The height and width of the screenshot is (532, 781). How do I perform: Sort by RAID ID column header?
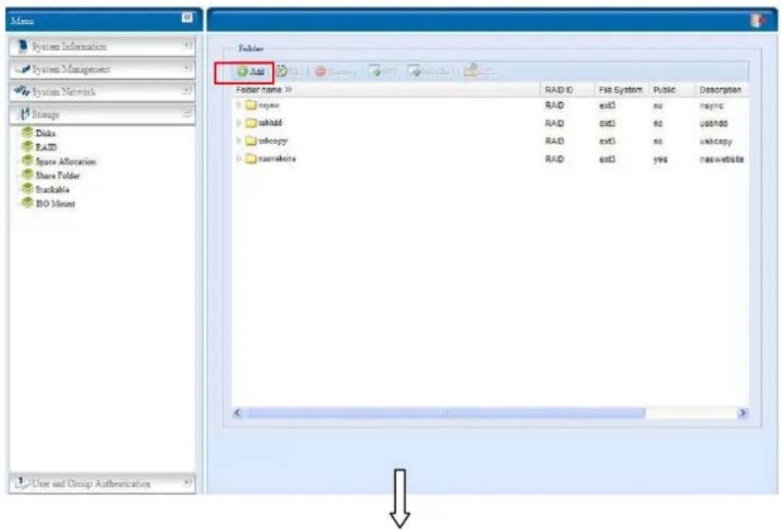pos(568,90)
